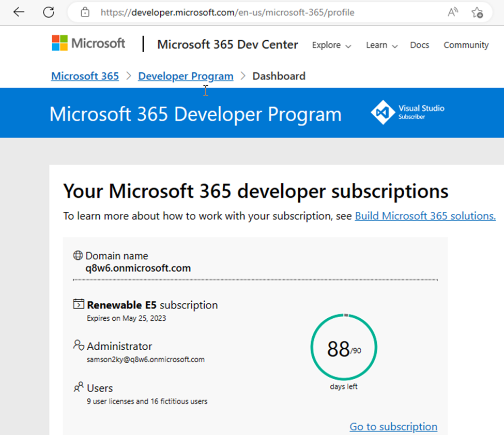View site info via lock icon

85,12
